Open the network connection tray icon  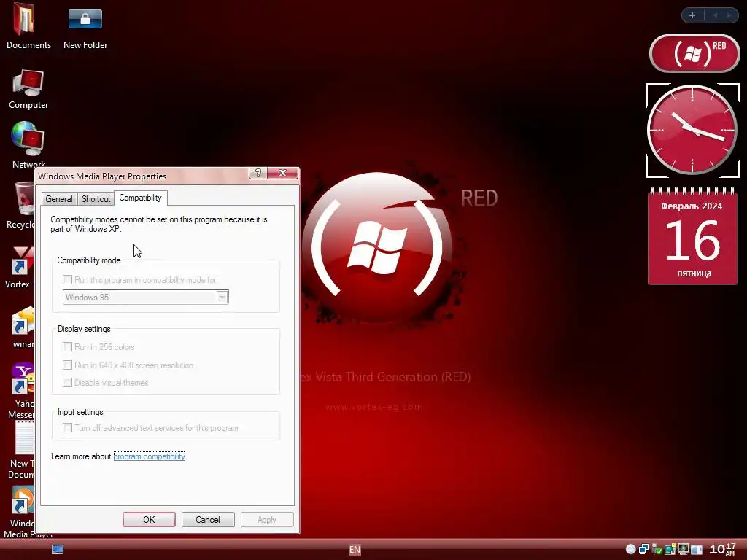click(x=643, y=550)
